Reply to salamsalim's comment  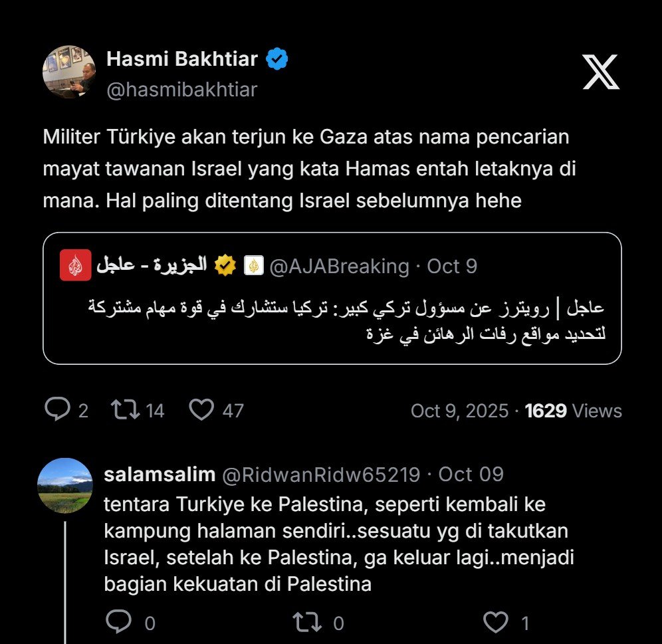119,622
